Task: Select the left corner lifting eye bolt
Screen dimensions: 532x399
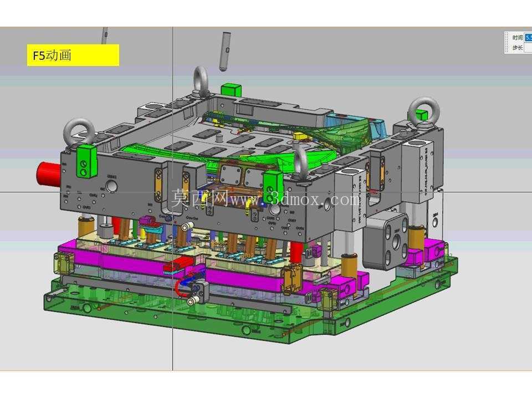Action: 78,133
